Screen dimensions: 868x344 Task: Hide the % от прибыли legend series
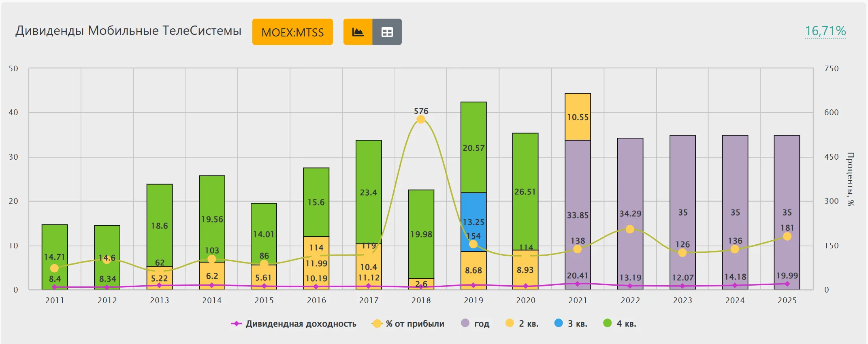coord(408,324)
